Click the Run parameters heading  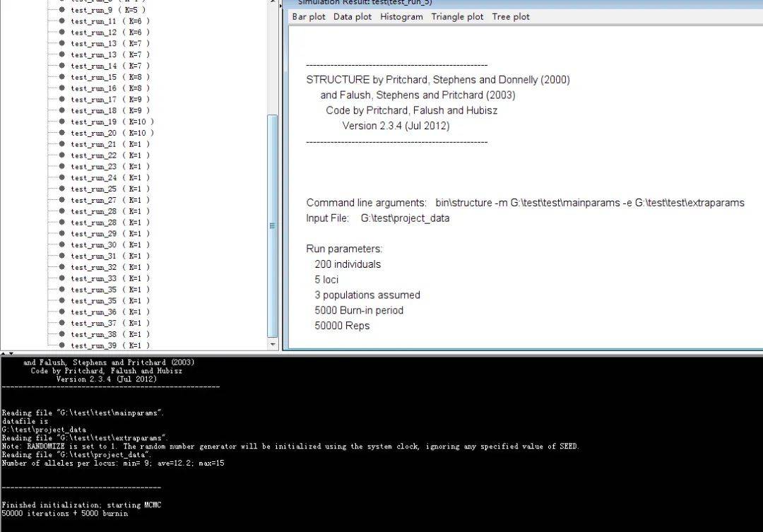[344, 249]
